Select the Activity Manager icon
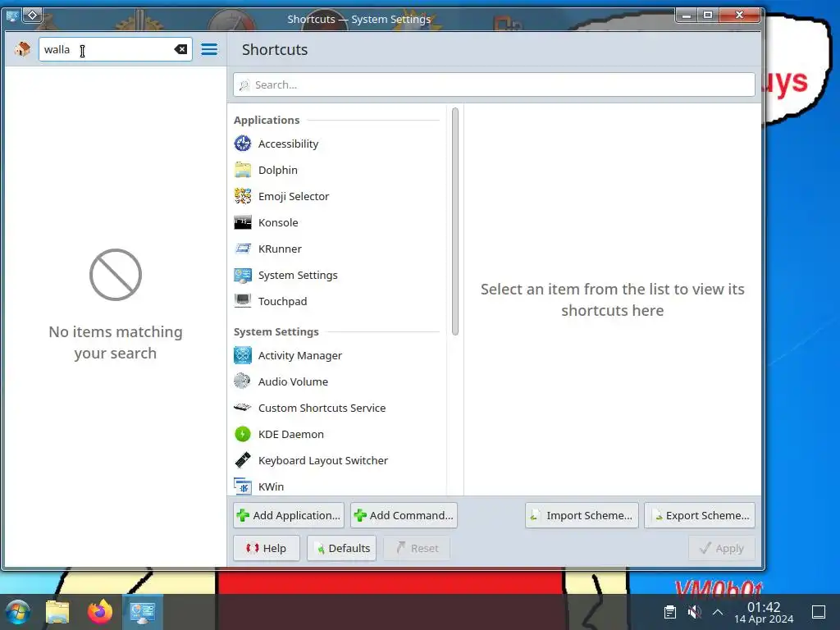This screenshot has height=630, width=840. coord(243,355)
